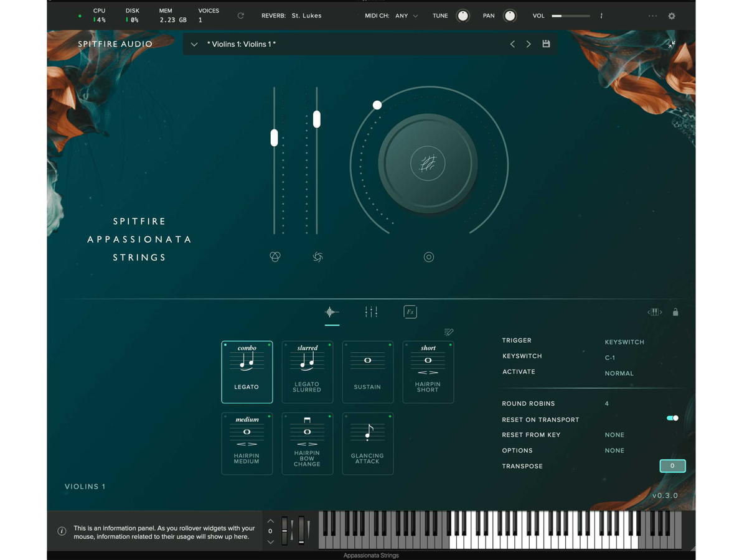The height and width of the screenshot is (560, 747).
Task: Click the version v0.3.0 label
Action: (665, 496)
